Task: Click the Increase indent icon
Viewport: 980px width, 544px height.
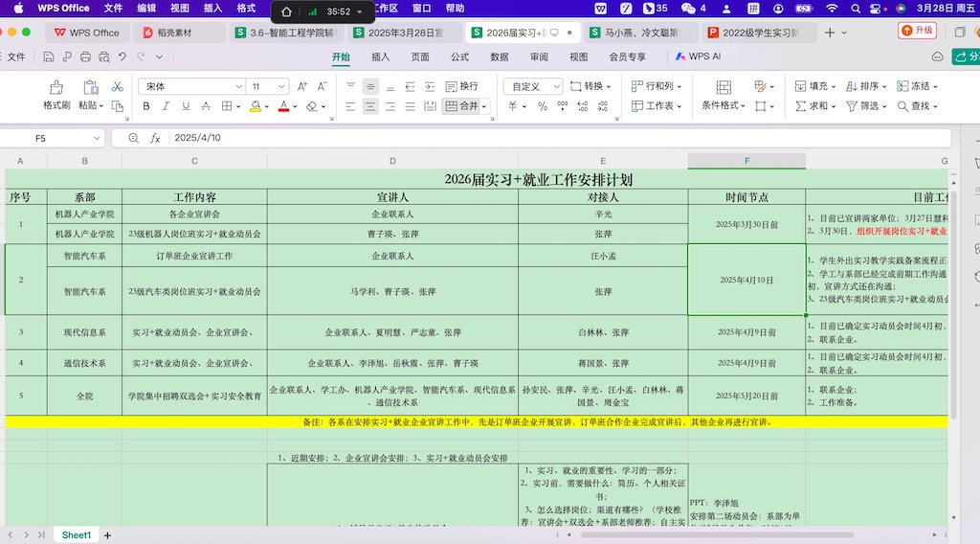Action: pos(430,86)
